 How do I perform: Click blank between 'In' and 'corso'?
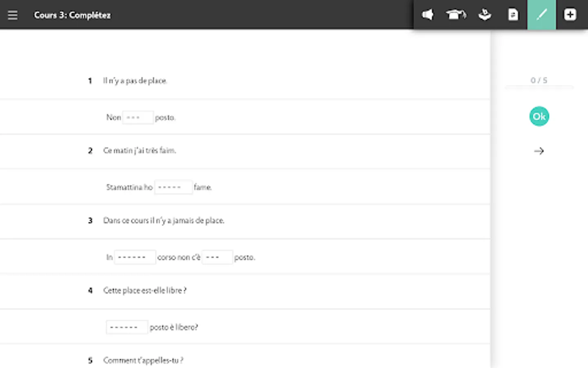(135, 257)
